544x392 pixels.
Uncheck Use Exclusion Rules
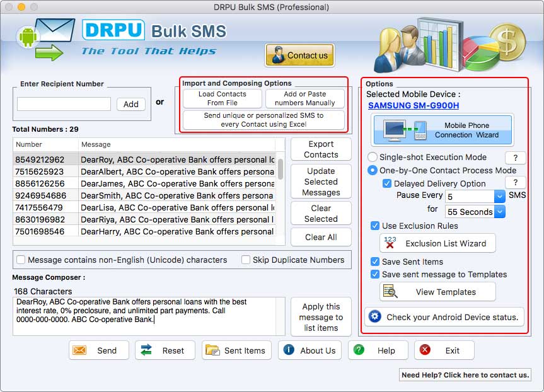tap(374, 226)
